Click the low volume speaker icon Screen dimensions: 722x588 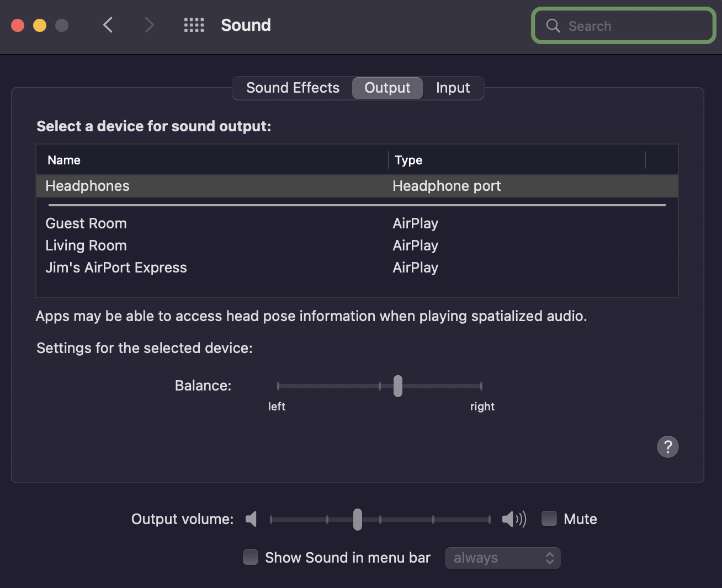coord(251,519)
